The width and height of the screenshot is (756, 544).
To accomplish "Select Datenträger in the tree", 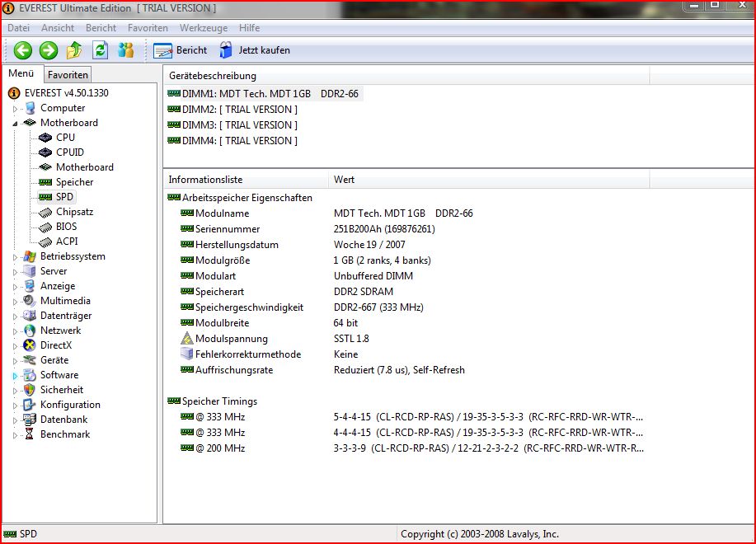I will pos(66,316).
